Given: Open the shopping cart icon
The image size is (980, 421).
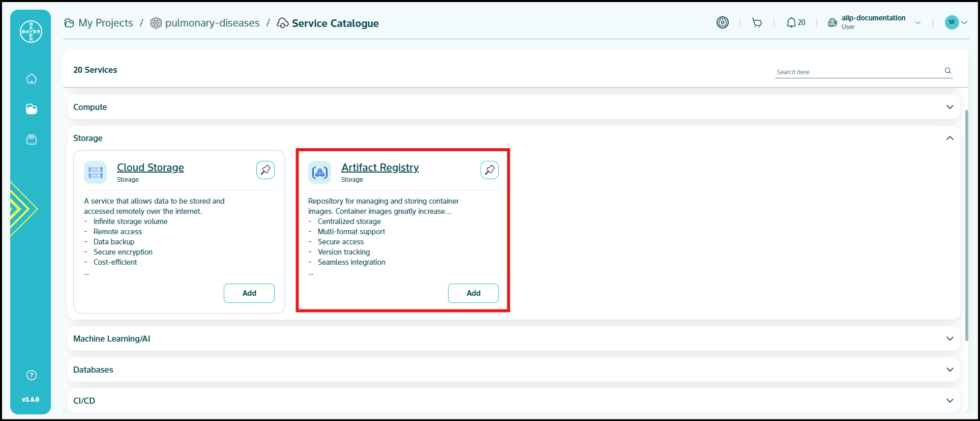Looking at the screenshot, I should pyautogui.click(x=757, y=23).
